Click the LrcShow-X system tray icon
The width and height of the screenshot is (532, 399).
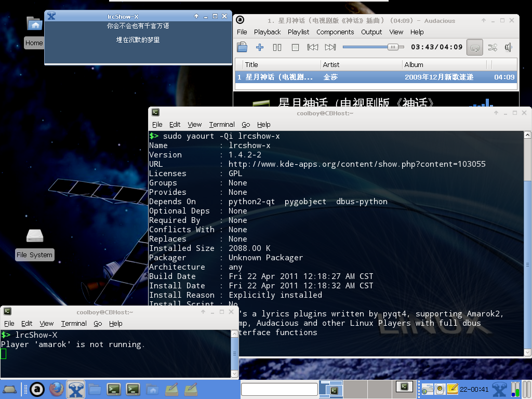[x=499, y=389]
